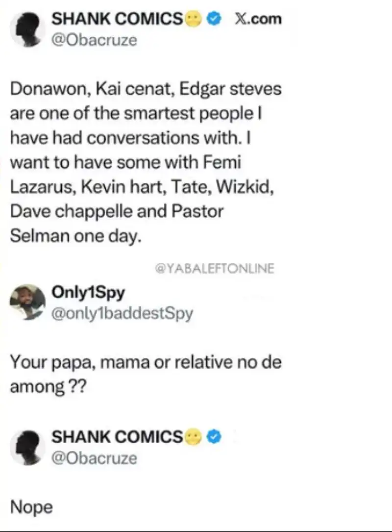The width and height of the screenshot is (392, 532).
Task: Open the SHANK COMICS name above the Donawon tweet
Action: coord(118,20)
